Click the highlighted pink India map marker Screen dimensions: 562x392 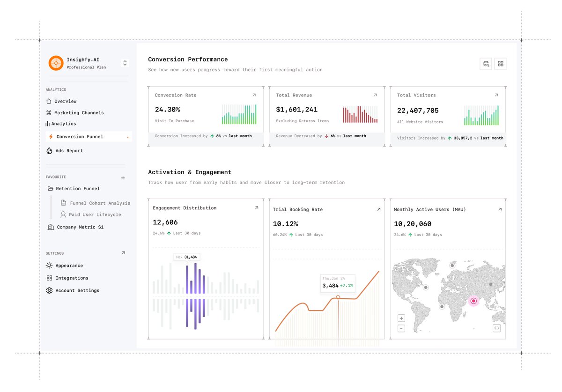pyautogui.click(x=473, y=301)
